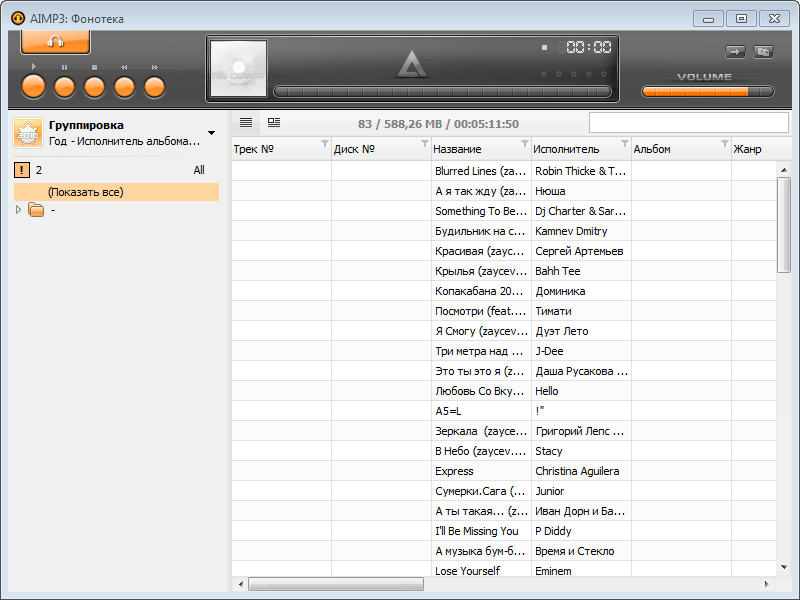The height and width of the screenshot is (600, 800).
Task: Select the Blurred Lines track row
Action: (x=504, y=171)
